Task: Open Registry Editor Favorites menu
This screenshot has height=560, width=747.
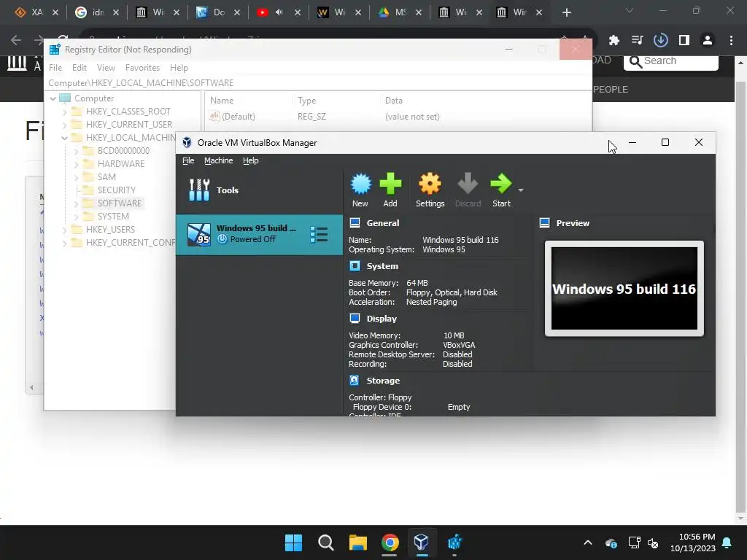Action: pyautogui.click(x=142, y=68)
